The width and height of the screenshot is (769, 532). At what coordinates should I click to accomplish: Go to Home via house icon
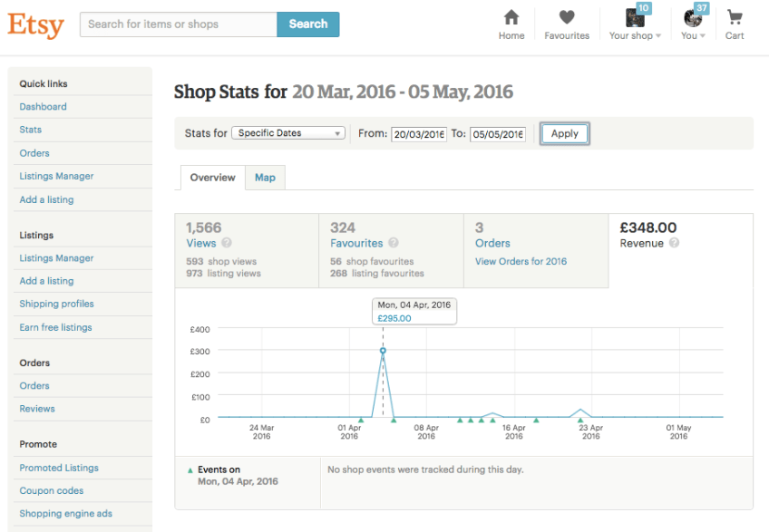pyautogui.click(x=511, y=24)
